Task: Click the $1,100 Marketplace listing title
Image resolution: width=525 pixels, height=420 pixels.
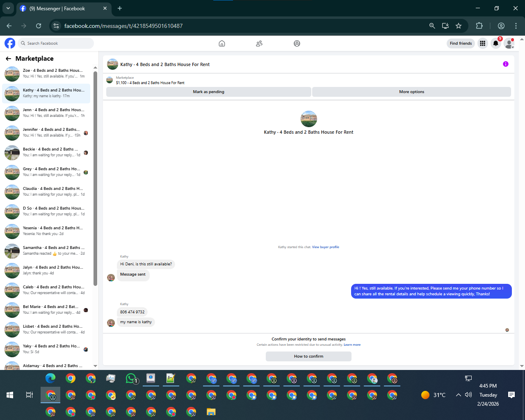Action: pyautogui.click(x=150, y=83)
